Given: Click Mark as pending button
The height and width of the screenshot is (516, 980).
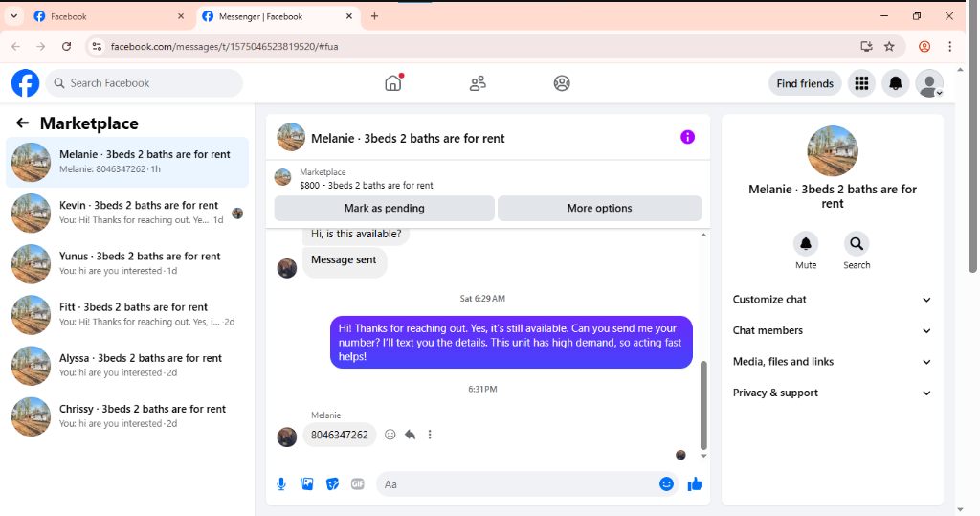Looking at the screenshot, I should (x=385, y=209).
